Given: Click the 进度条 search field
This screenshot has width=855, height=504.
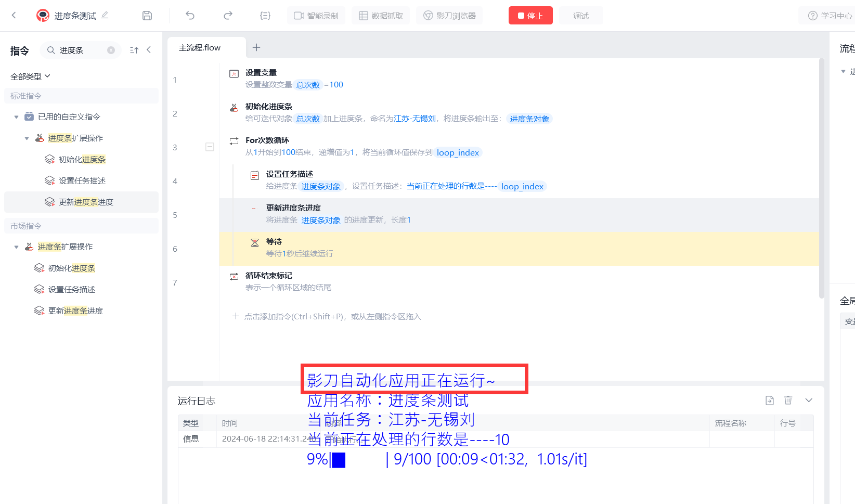Looking at the screenshot, I should [81, 50].
